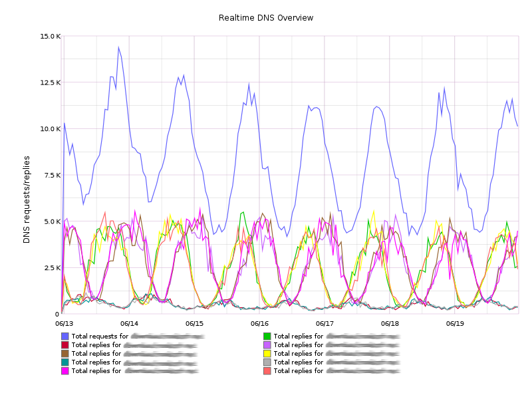
Task: Click the 12.5 K y-axis label
Action: (x=51, y=82)
